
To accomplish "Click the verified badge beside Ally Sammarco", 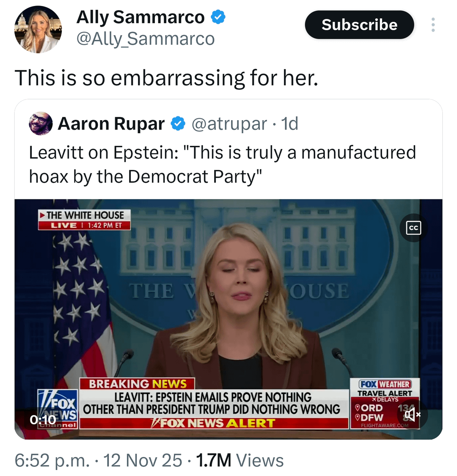I will click(218, 17).
